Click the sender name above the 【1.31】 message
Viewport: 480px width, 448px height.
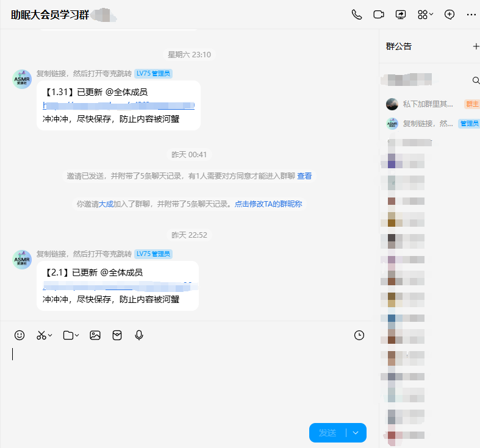[84, 73]
